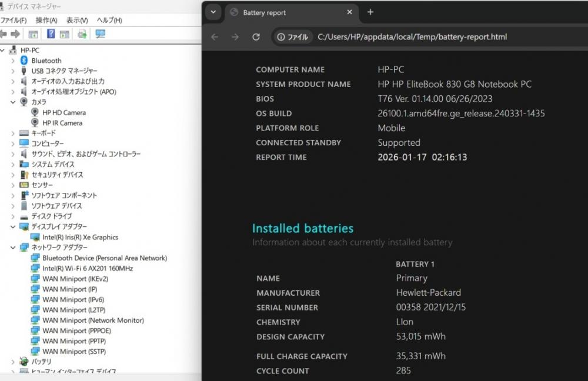
Task: Collapse the カメラ category
Action: pyautogui.click(x=13, y=102)
